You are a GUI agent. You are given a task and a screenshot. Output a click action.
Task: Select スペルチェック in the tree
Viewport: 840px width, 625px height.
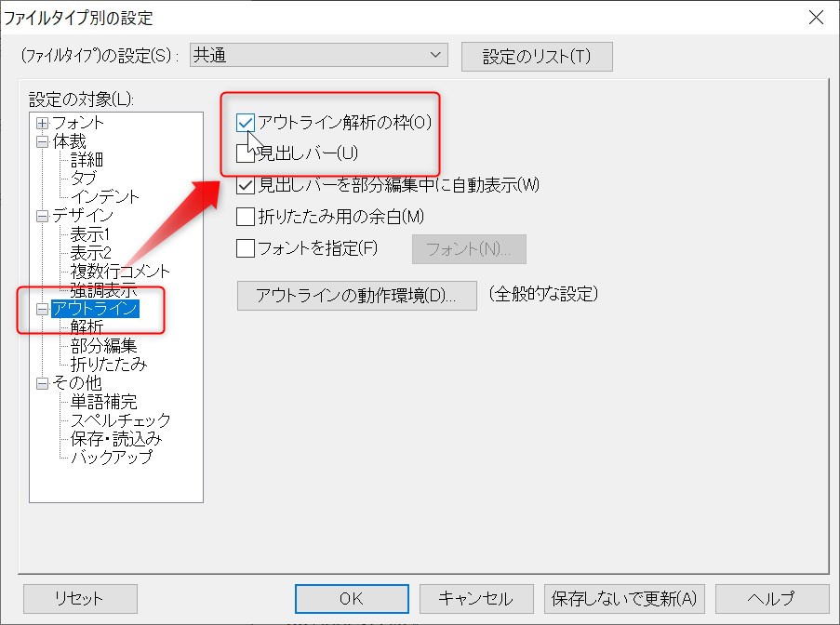click(121, 420)
